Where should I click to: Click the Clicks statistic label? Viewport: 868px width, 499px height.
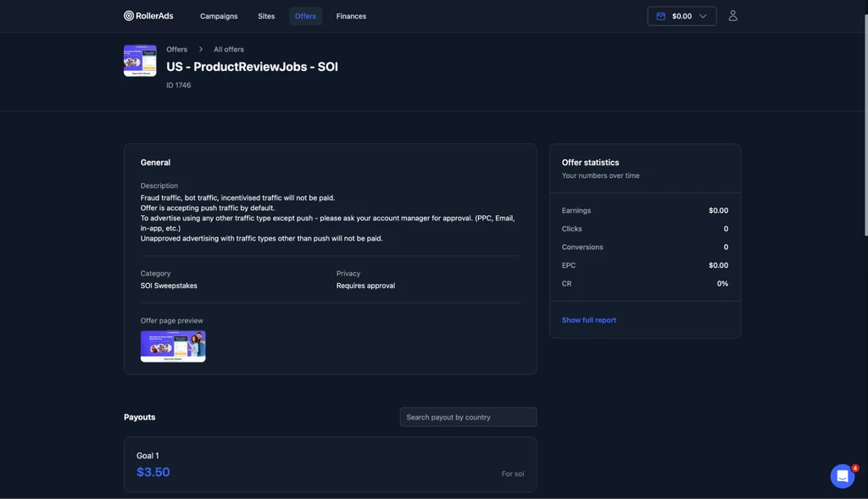point(571,229)
